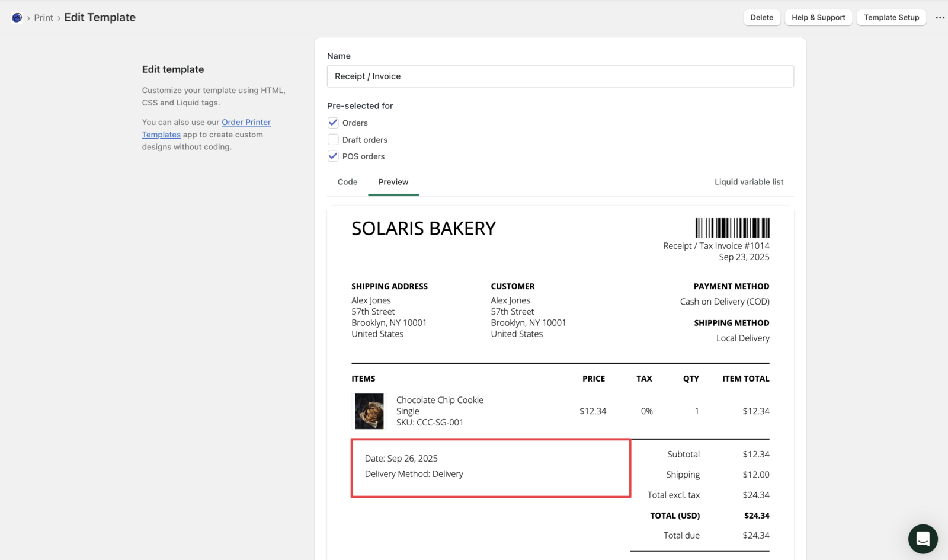Click the SKU: CCC-SG-001 text

pos(430,423)
